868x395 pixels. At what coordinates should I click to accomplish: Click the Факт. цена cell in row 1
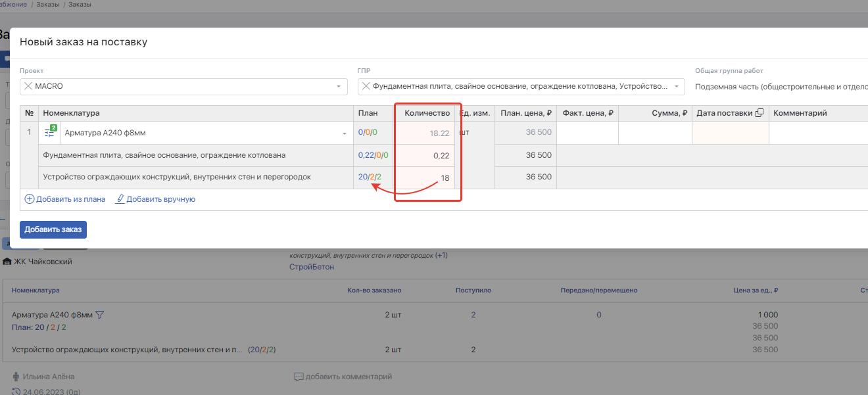pyautogui.click(x=587, y=133)
